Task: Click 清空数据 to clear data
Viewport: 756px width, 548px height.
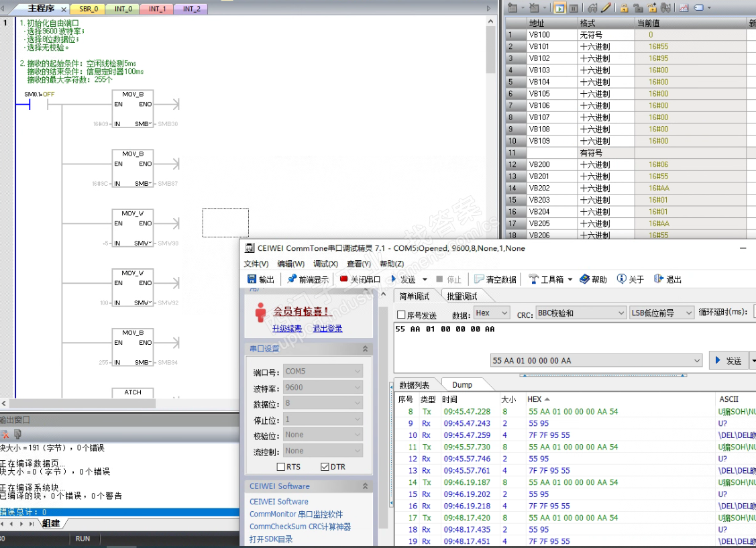Action: [x=496, y=279]
